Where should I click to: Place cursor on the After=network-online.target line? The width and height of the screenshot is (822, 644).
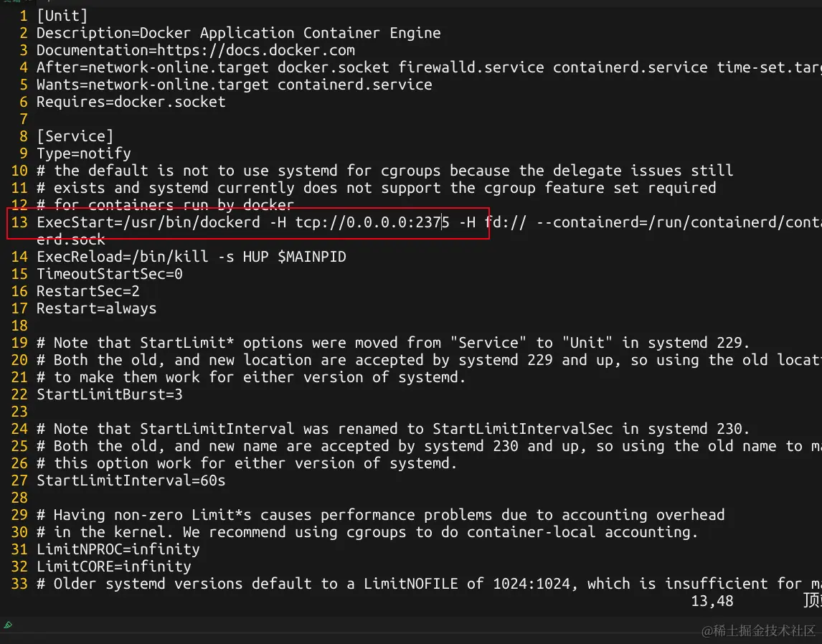(429, 67)
